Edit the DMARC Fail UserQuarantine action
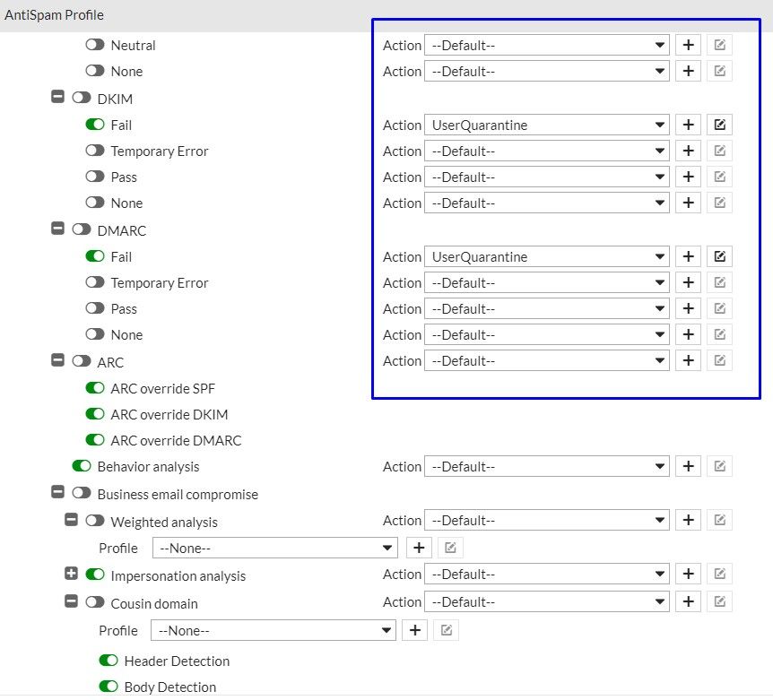Viewport: 773px width, 700px height. tap(719, 256)
